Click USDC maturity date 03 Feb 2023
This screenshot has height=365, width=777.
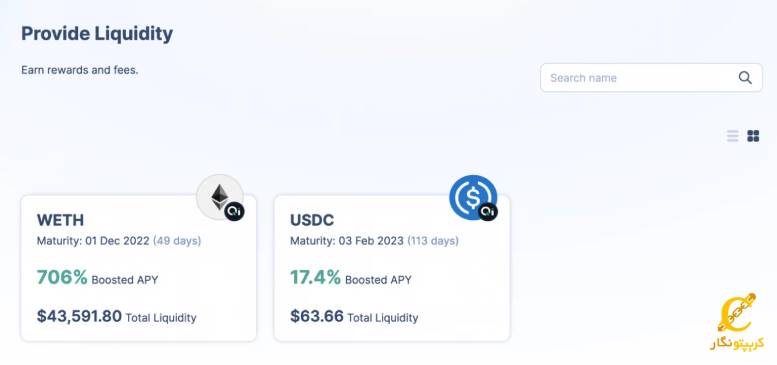(371, 241)
